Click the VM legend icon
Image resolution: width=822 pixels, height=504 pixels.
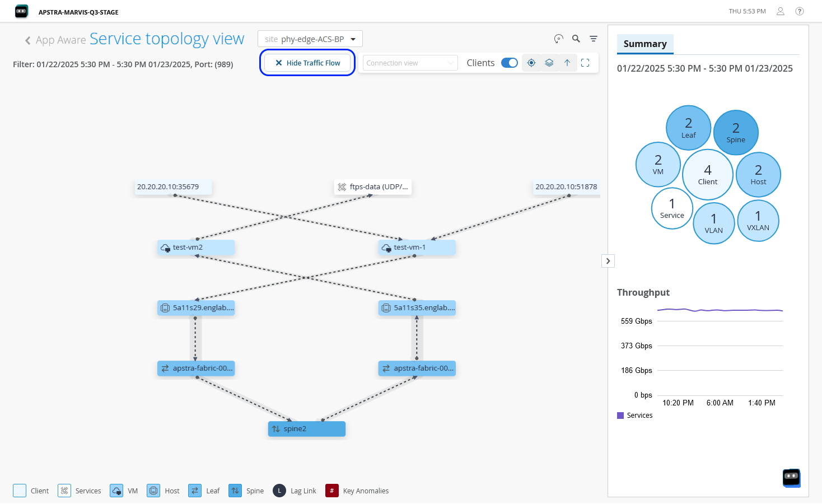tap(116, 491)
